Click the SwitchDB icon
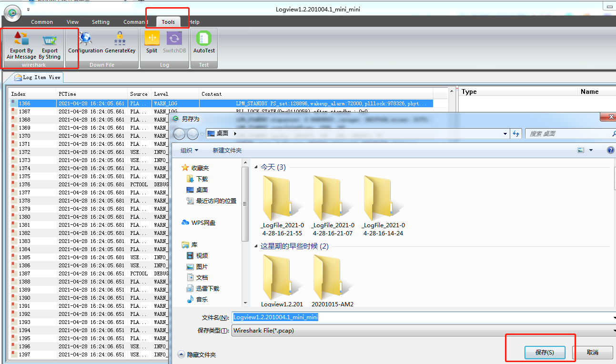 click(174, 39)
